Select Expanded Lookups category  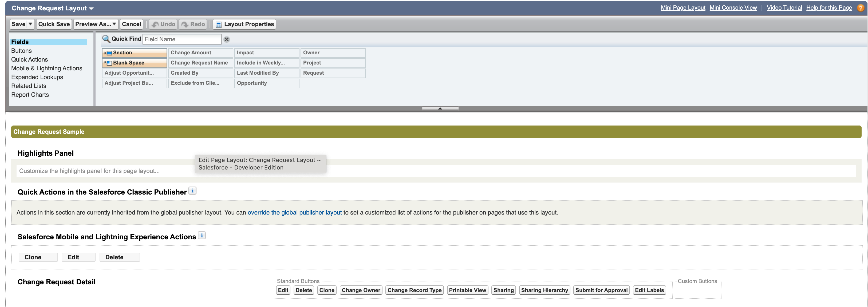tap(37, 77)
